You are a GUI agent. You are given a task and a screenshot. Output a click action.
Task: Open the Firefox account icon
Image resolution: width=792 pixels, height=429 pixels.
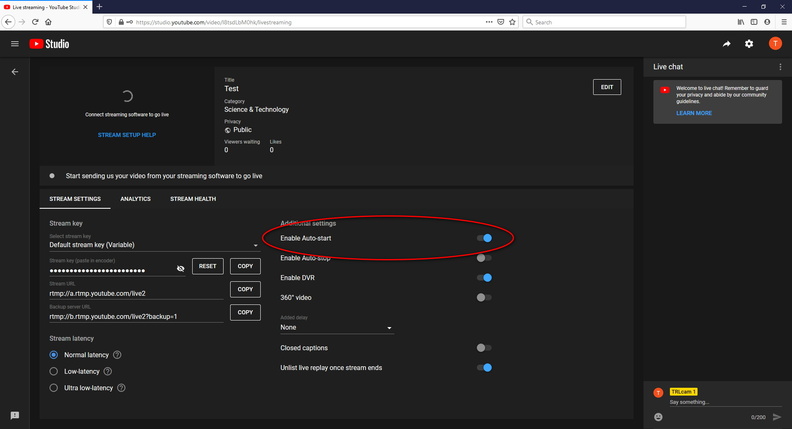point(767,22)
